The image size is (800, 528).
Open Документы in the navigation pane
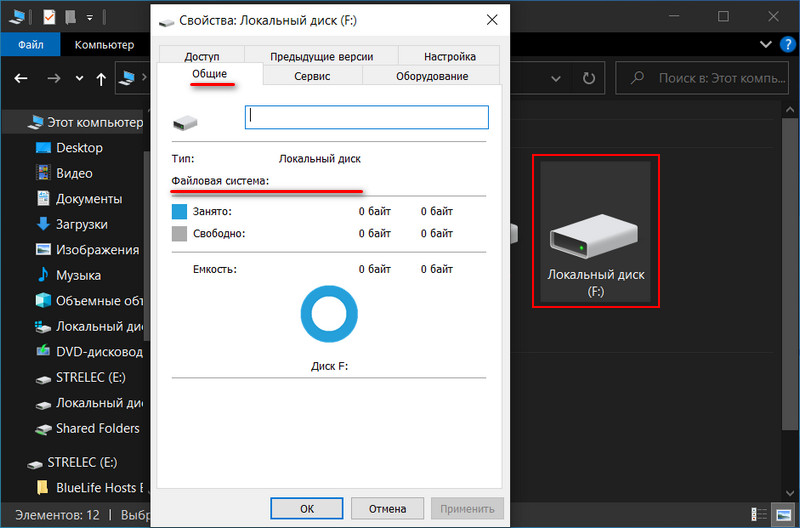(89, 199)
